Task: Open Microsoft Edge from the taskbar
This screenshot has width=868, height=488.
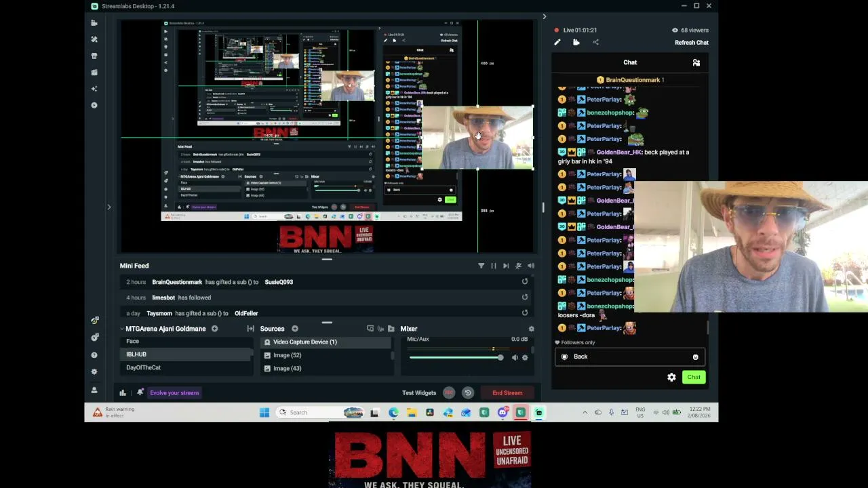Action: click(x=393, y=412)
